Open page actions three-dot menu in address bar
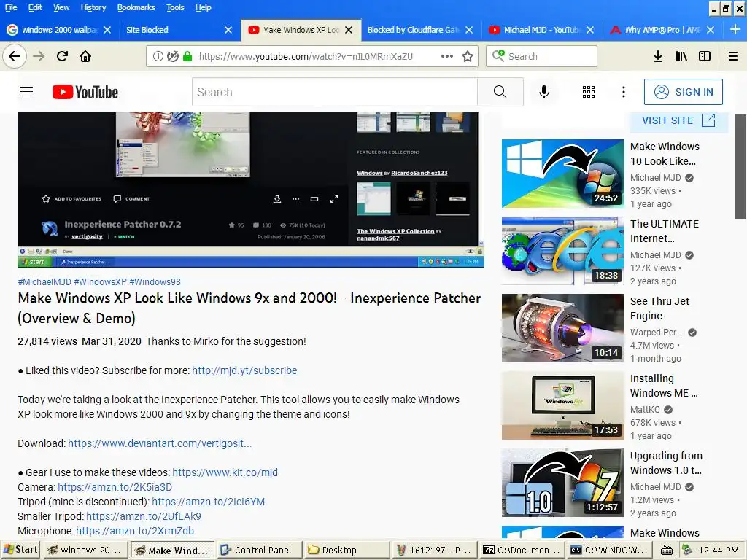Image resolution: width=747 pixels, height=560 pixels. click(x=447, y=56)
